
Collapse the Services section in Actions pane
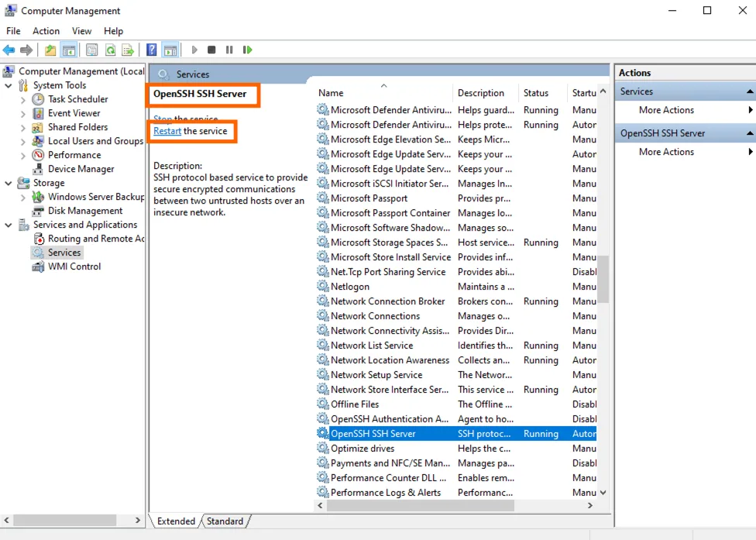(750, 91)
